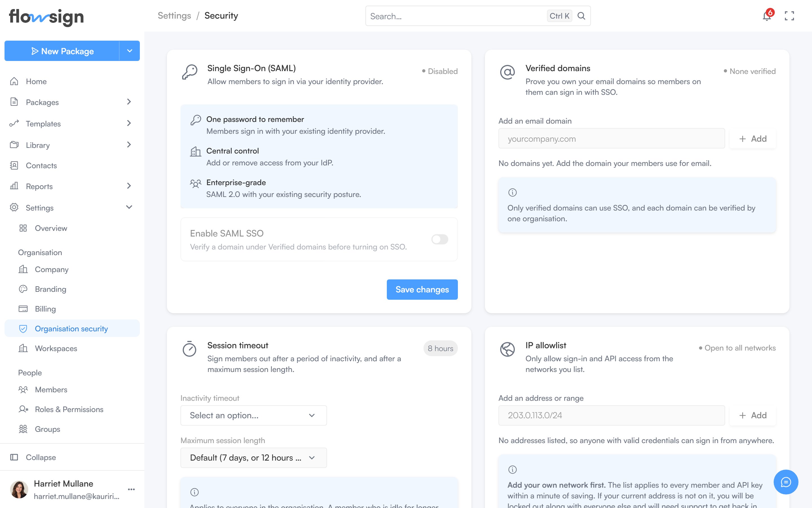The height and width of the screenshot is (508, 812).
Task: Click New Package button
Action: [x=62, y=51]
